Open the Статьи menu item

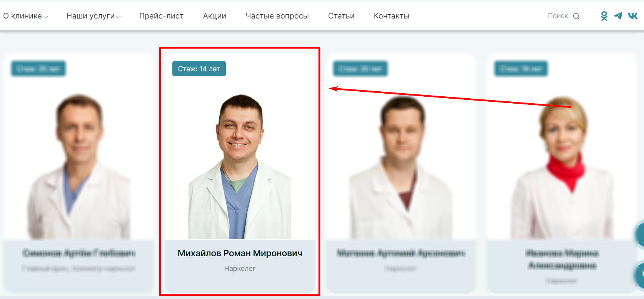click(x=341, y=16)
